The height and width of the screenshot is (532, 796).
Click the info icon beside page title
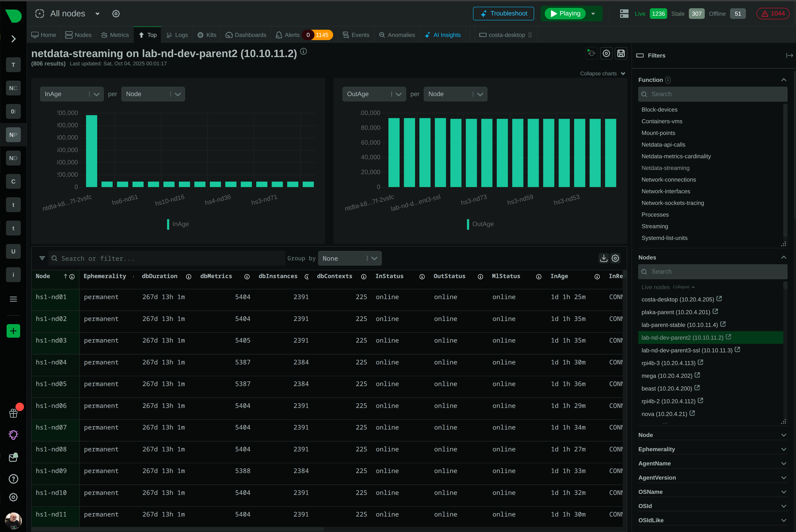coord(303,51)
